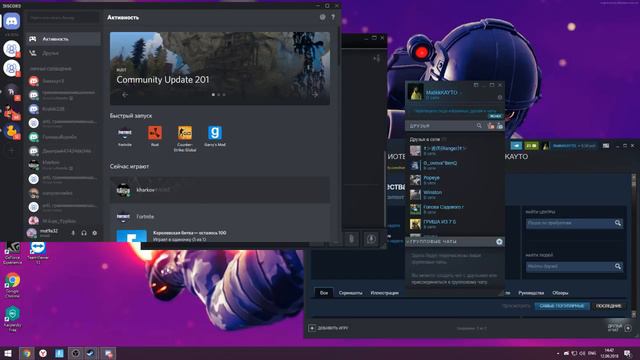Go to previous banner slide arrow

coord(125,95)
